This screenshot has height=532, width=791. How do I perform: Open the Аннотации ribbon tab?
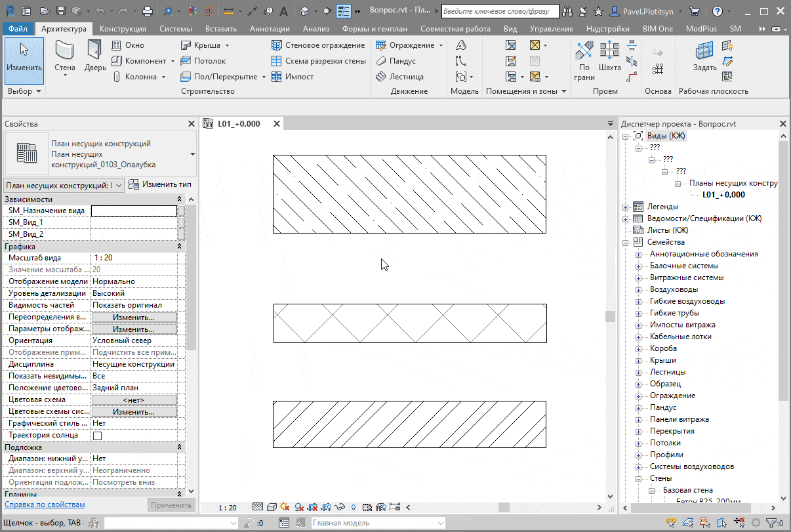click(270, 29)
